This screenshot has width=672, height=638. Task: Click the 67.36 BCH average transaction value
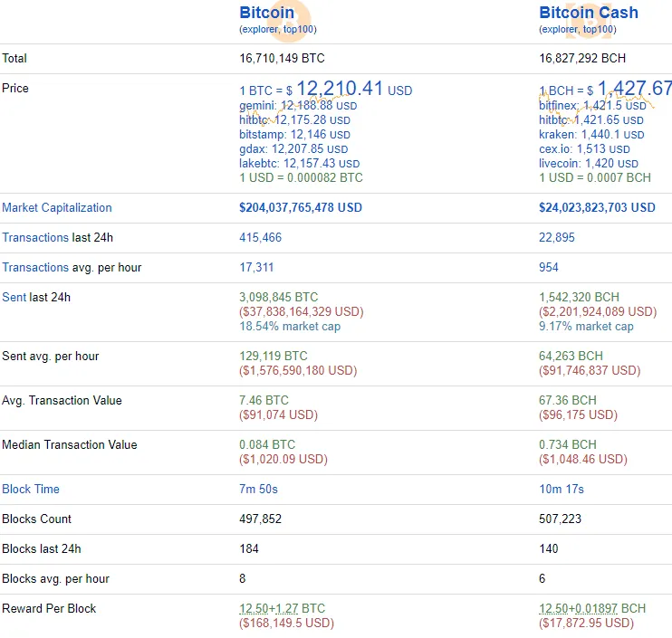pyautogui.click(x=568, y=400)
